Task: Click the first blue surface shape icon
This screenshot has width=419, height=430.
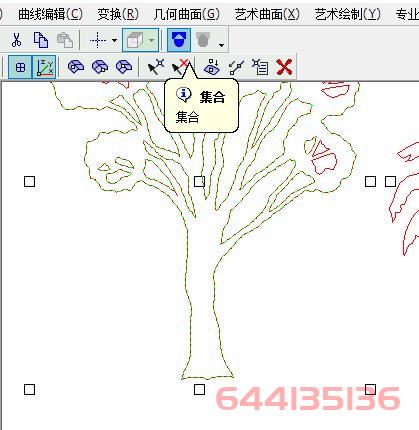Action: tap(76, 67)
